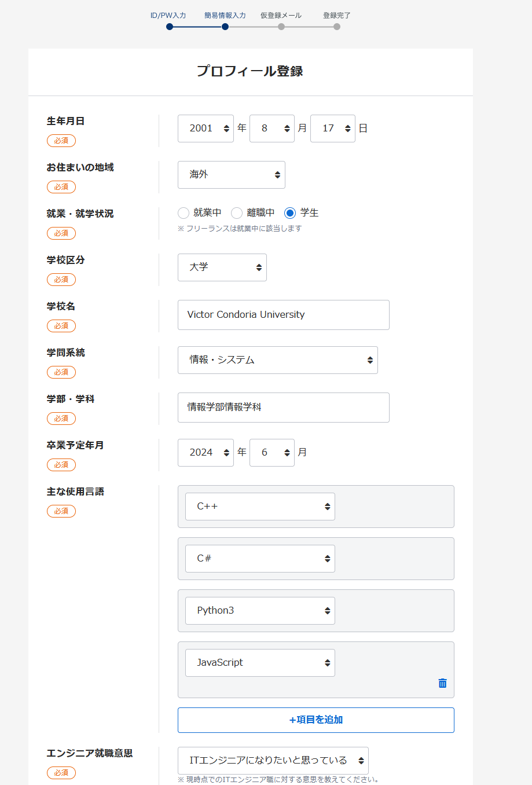The image size is (532, 785).
Task: Click the +項目を追加 button
Action: [316, 720]
